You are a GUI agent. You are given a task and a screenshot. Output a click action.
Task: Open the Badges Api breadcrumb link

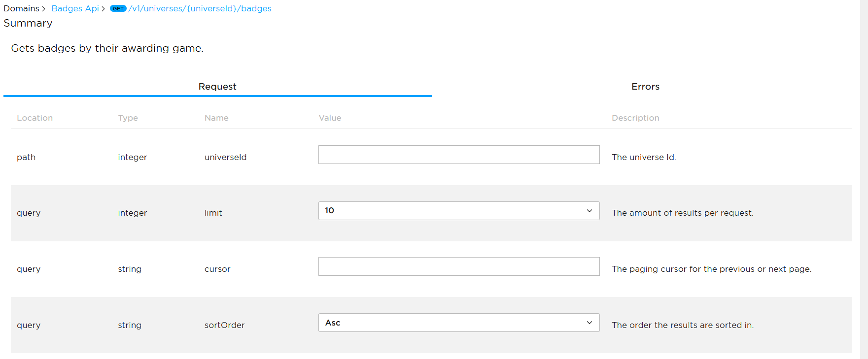[75, 8]
